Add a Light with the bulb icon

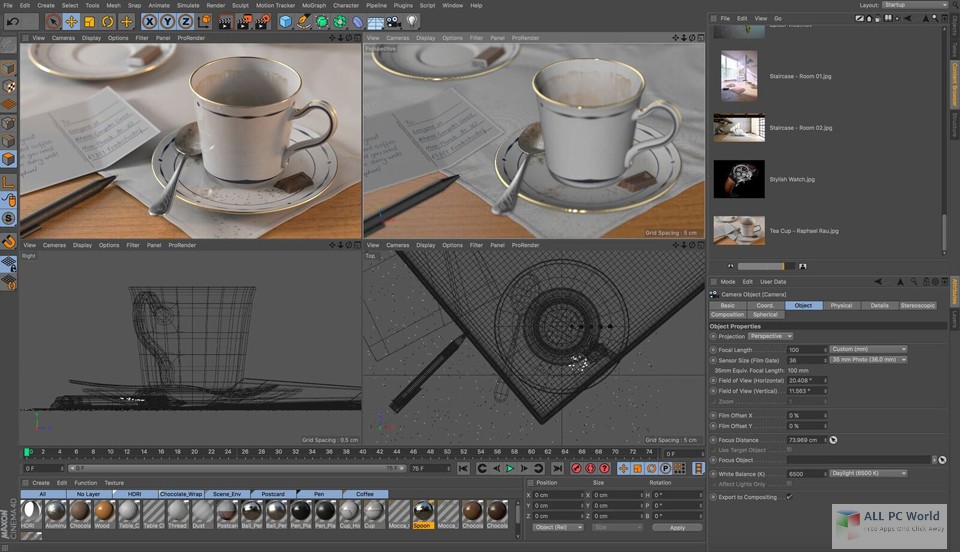(x=412, y=21)
